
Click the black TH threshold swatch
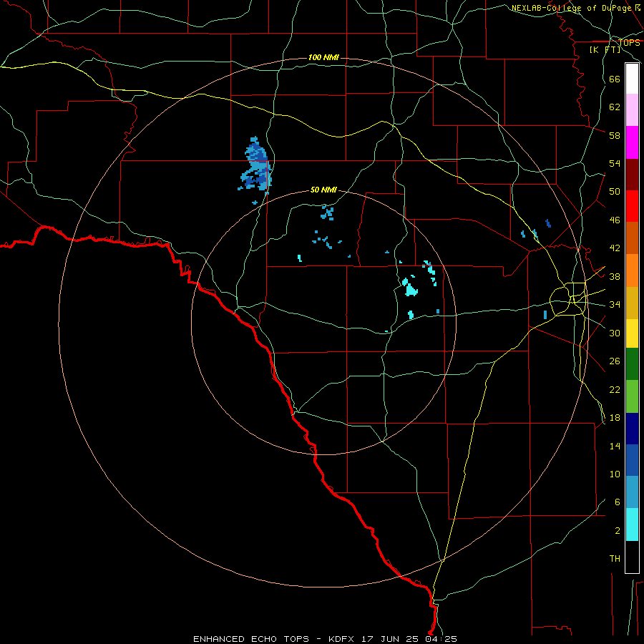(632, 557)
